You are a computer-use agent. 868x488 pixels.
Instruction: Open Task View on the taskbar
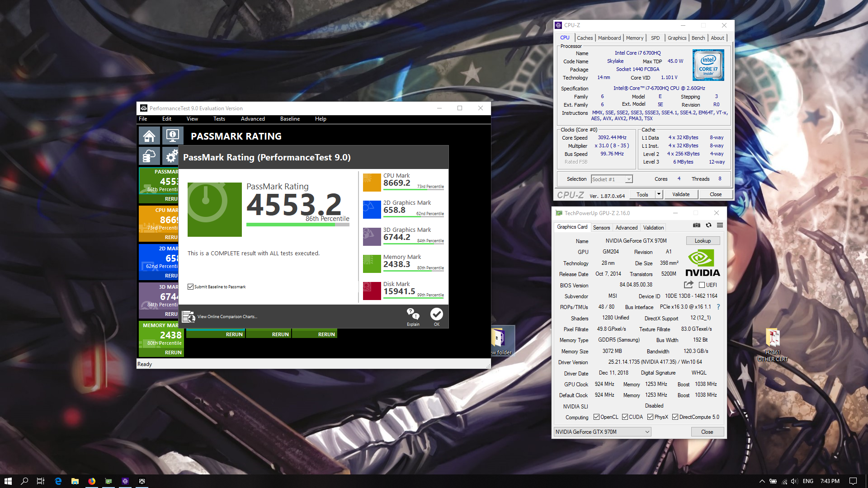(x=41, y=481)
